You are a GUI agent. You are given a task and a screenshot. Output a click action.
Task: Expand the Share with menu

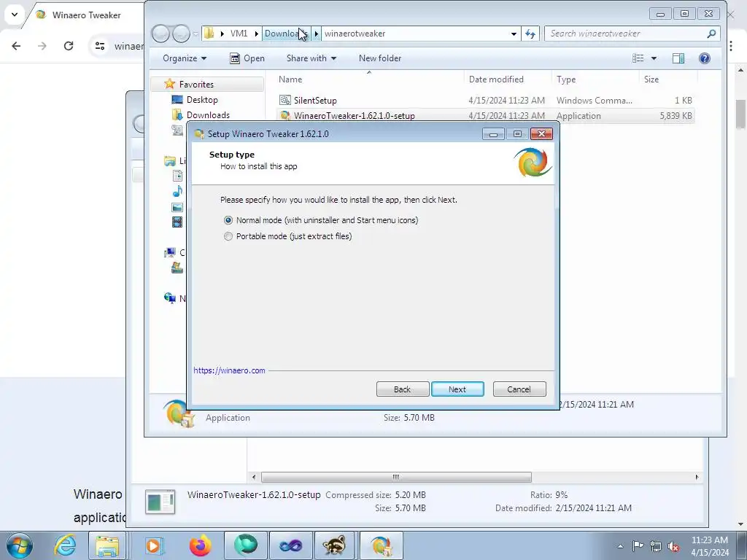point(311,58)
